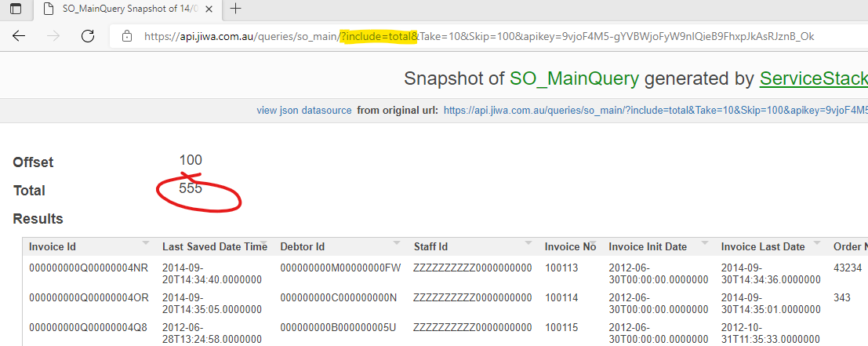The width and height of the screenshot is (868, 346).
Task: Click the green SO_MainQuery heading link
Action: (574, 78)
